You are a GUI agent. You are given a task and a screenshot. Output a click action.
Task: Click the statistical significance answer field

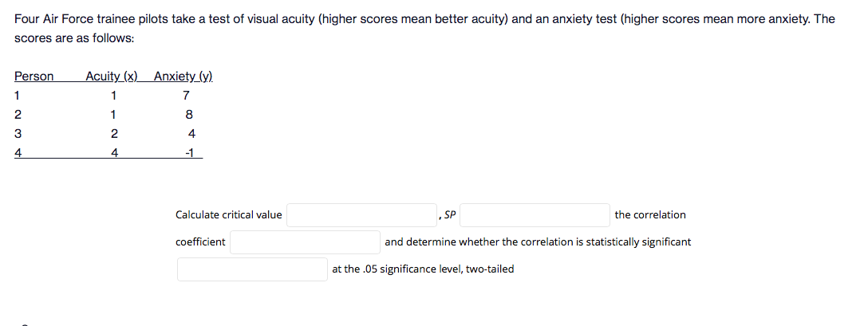coord(252,269)
